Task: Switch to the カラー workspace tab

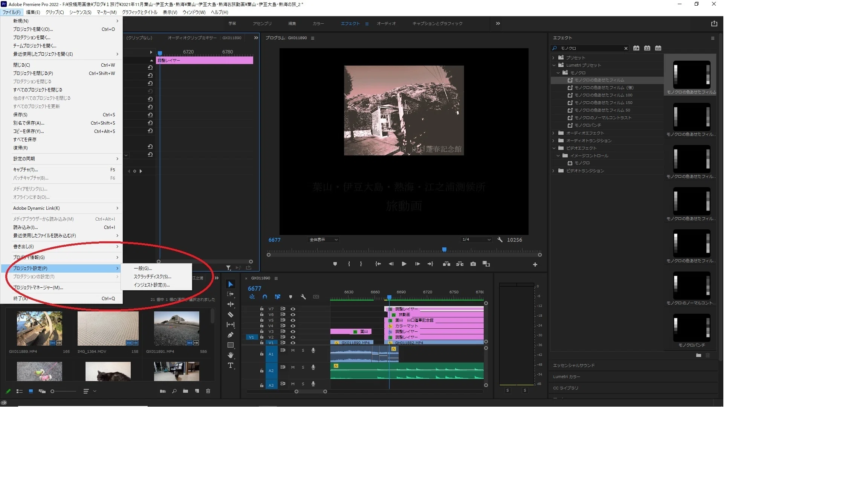Action: tap(318, 23)
